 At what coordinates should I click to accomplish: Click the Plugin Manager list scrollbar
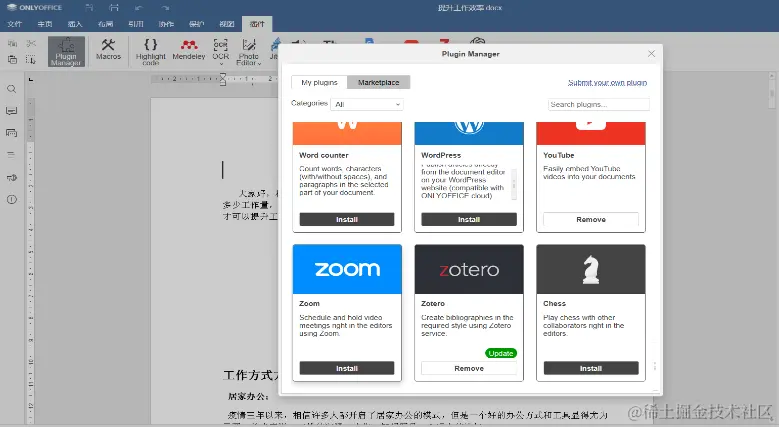tap(655, 366)
